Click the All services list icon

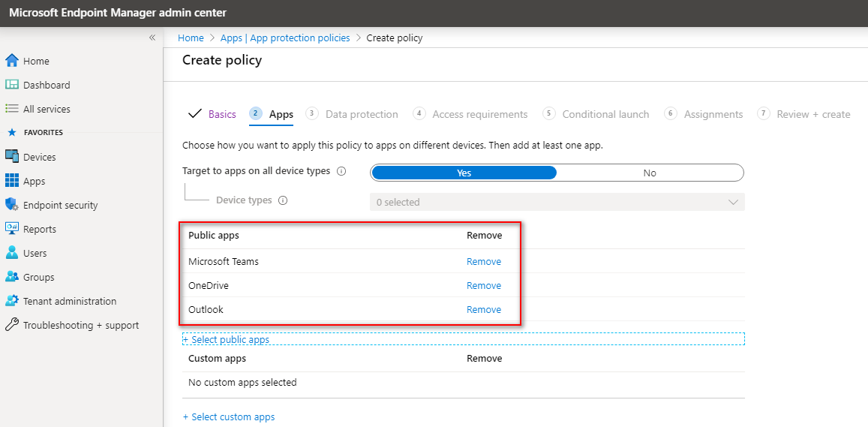[x=11, y=109]
